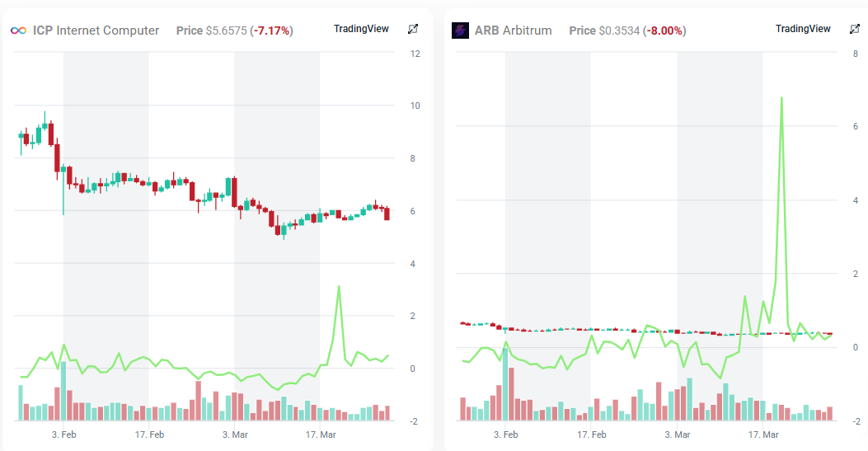The width and height of the screenshot is (868, 451).
Task: Select the green line peak on ICP chart
Action: click(x=339, y=287)
